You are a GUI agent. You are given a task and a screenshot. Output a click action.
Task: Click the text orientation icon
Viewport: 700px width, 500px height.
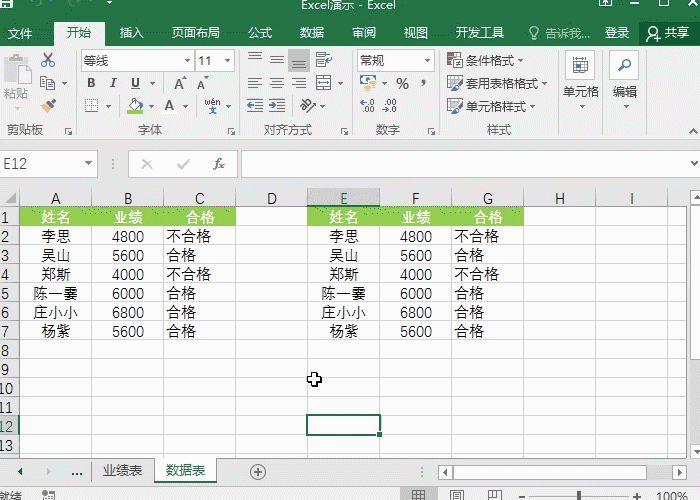pos(308,106)
